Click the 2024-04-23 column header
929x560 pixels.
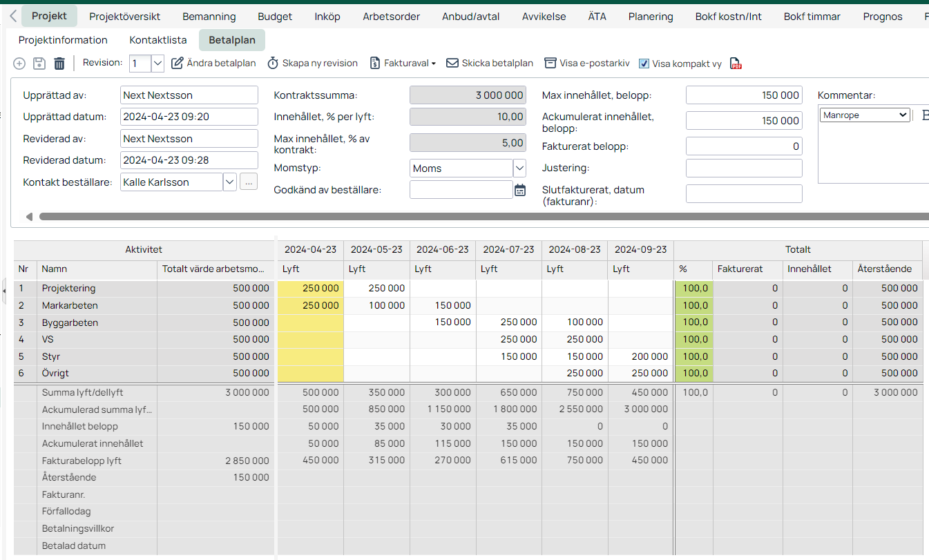click(310, 249)
